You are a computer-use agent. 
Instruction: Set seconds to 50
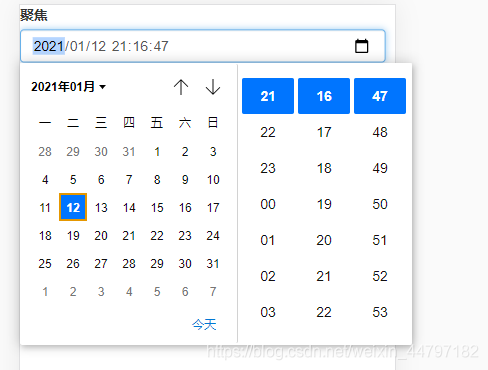[x=380, y=204]
